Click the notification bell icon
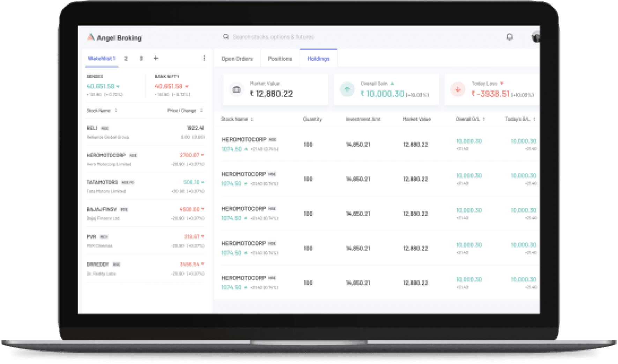 tap(509, 37)
